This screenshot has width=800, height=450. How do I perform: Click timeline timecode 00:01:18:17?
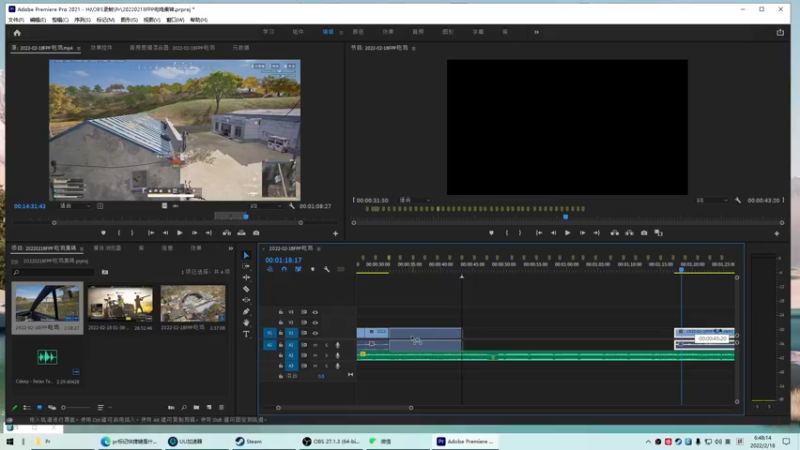(283, 260)
